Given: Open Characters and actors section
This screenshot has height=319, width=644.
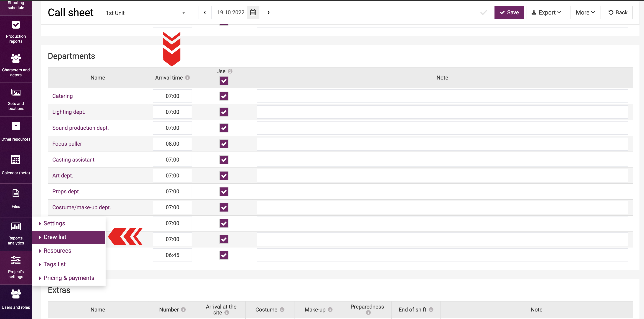Looking at the screenshot, I should click(x=16, y=66).
